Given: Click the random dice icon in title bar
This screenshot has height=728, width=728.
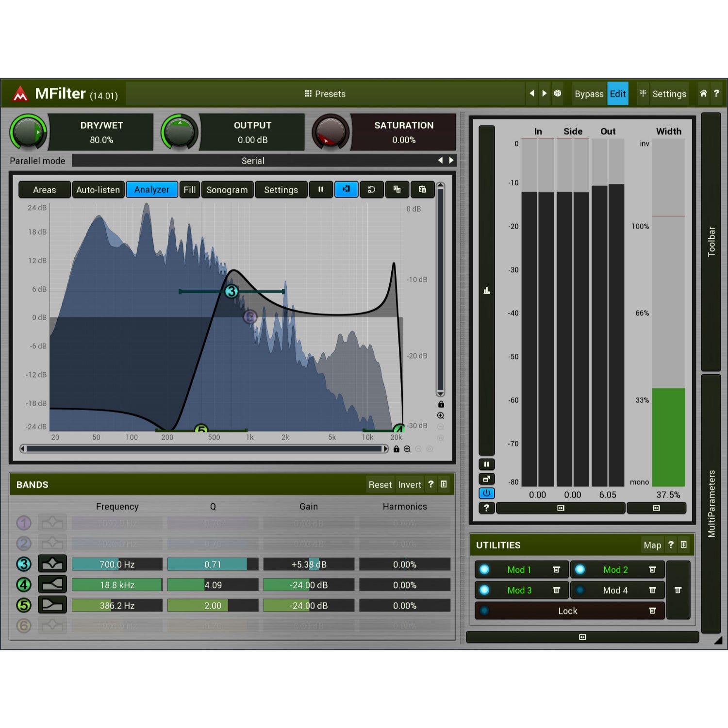Looking at the screenshot, I should pyautogui.click(x=558, y=93).
